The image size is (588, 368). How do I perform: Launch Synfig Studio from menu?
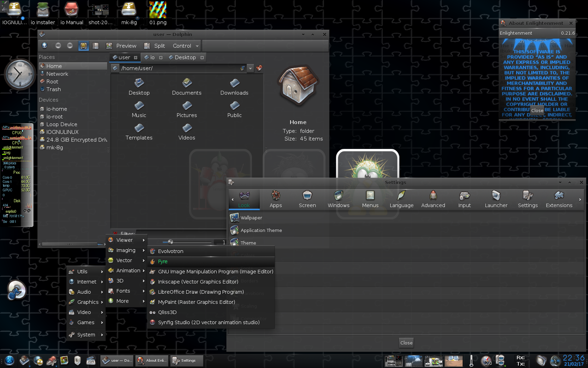coord(211,322)
